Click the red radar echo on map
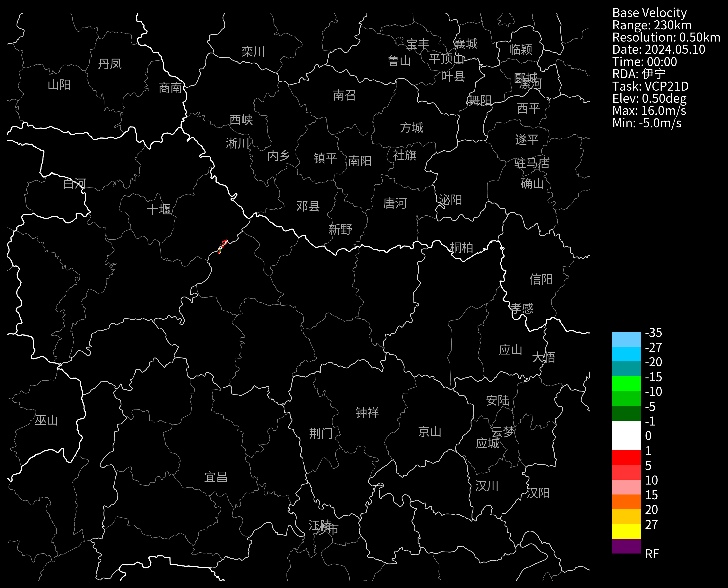 (223, 247)
